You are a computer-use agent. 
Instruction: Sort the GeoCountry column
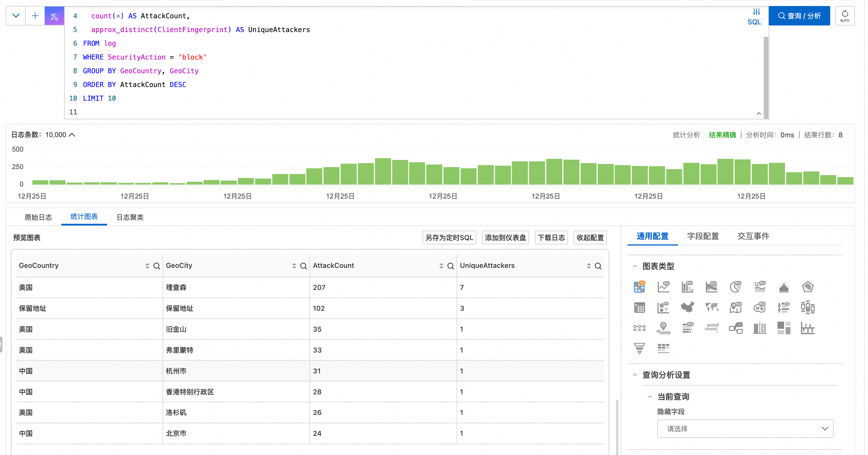click(x=147, y=266)
